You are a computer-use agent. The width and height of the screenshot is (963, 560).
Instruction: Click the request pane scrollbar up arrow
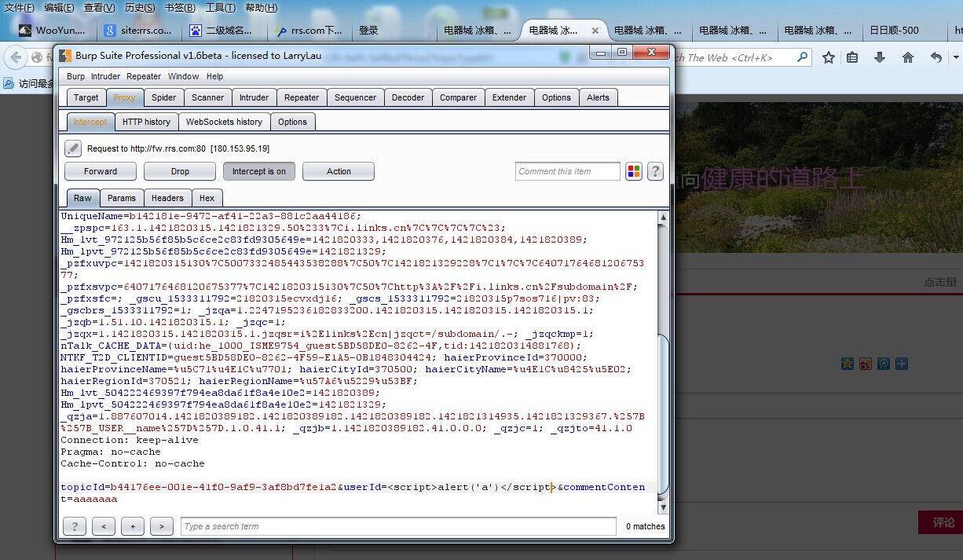pos(664,217)
